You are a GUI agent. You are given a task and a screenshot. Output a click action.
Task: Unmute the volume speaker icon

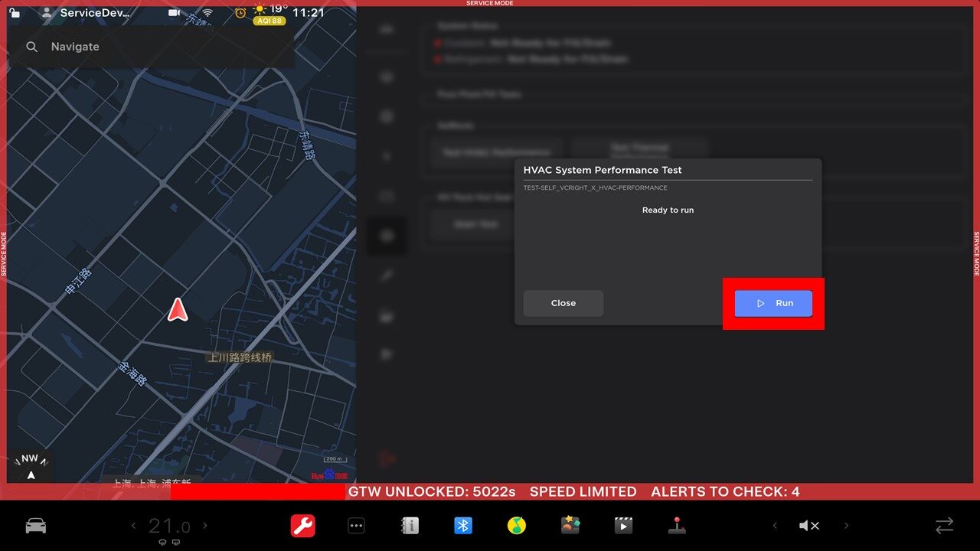tap(809, 526)
